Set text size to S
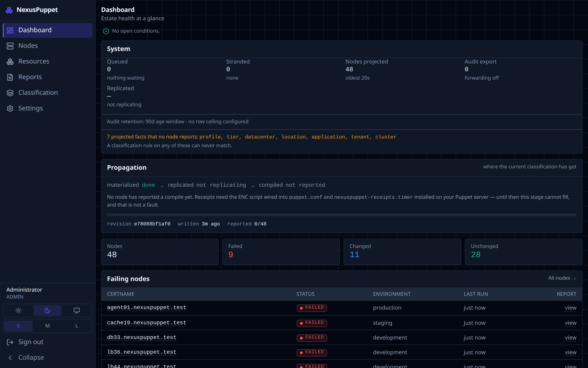The width and height of the screenshot is (588, 368). [x=18, y=326]
